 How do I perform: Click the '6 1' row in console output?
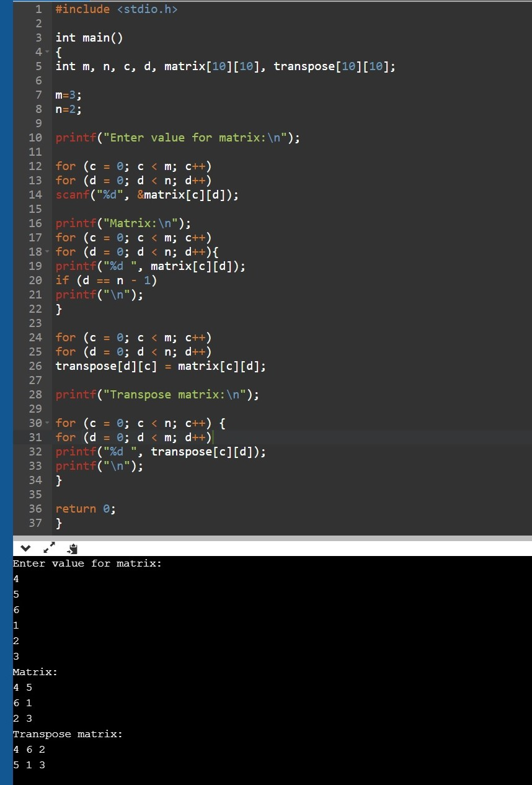click(x=22, y=703)
